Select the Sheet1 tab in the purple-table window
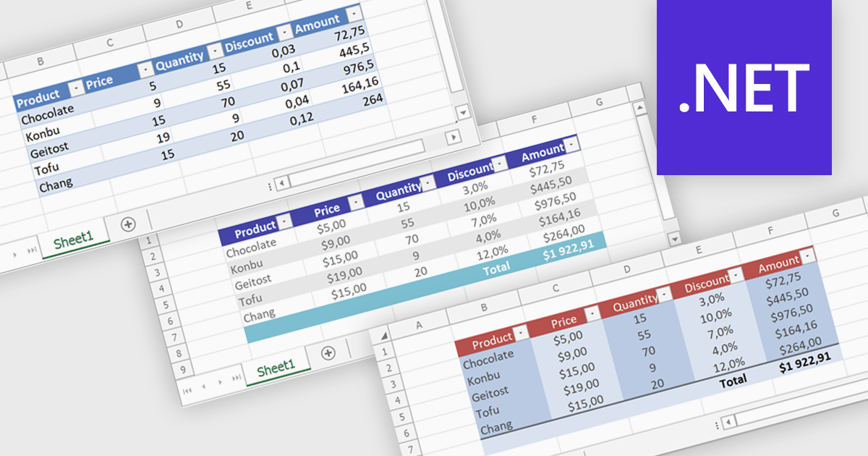The width and height of the screenshot is (868, 456). 276,368
